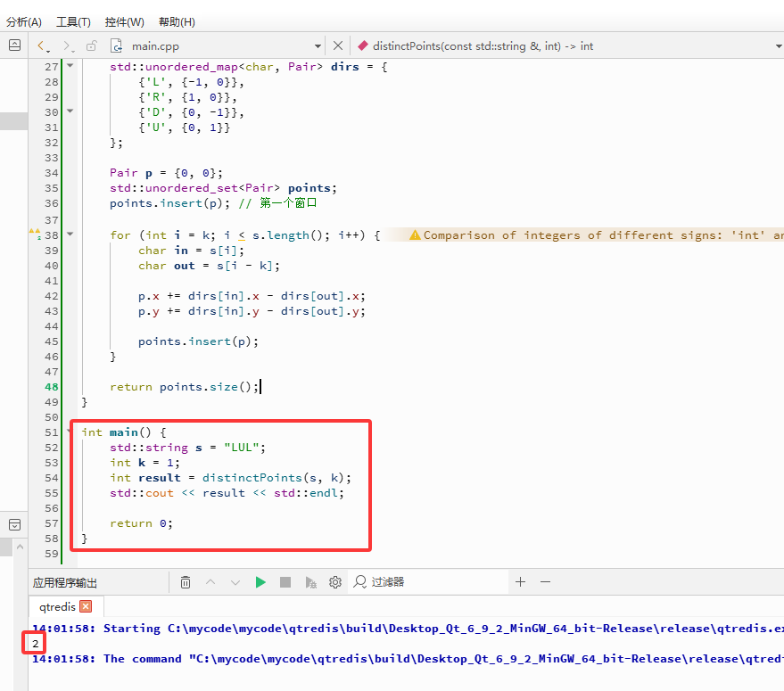Click the 'points.insert(p);' line 45

coord(199,341)
